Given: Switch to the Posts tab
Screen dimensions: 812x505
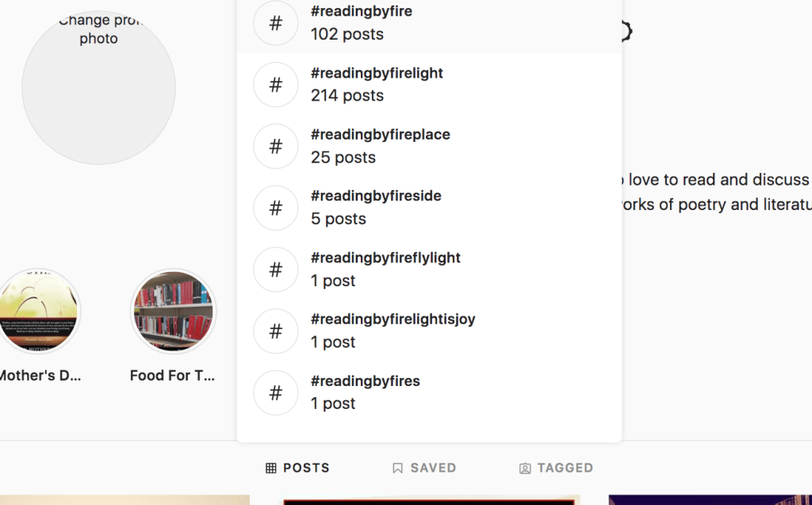Looking at the screenshot, I should point(297,469).
